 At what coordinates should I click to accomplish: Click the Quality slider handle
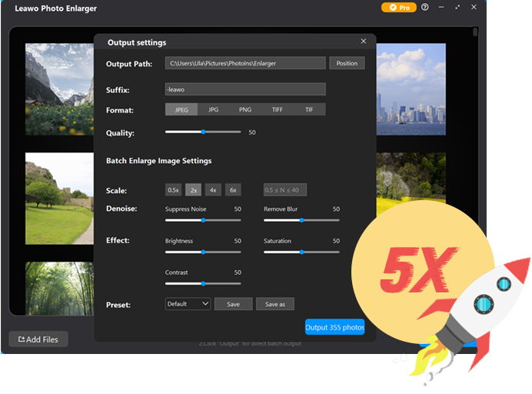click(203, 132)
